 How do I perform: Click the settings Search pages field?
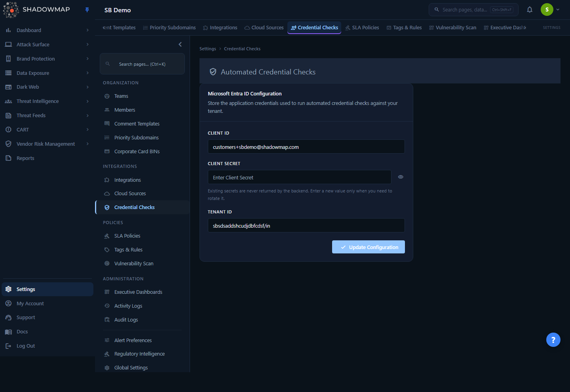142,64
